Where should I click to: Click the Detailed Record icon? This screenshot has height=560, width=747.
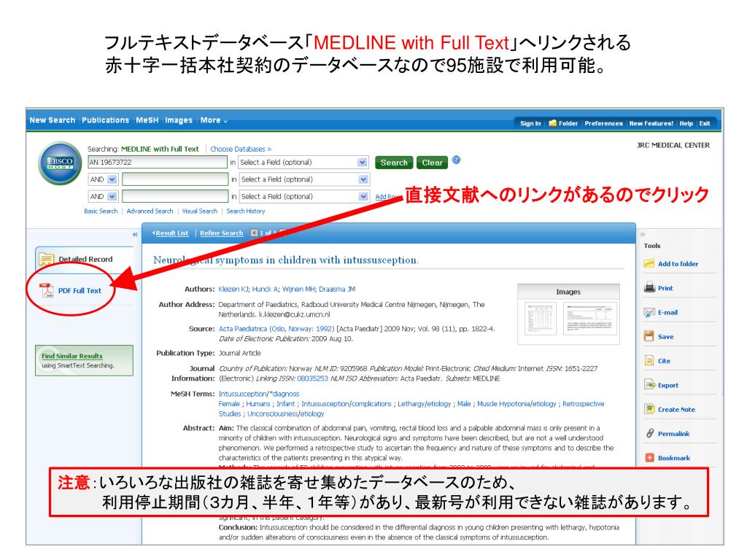[x=46, y=259]
